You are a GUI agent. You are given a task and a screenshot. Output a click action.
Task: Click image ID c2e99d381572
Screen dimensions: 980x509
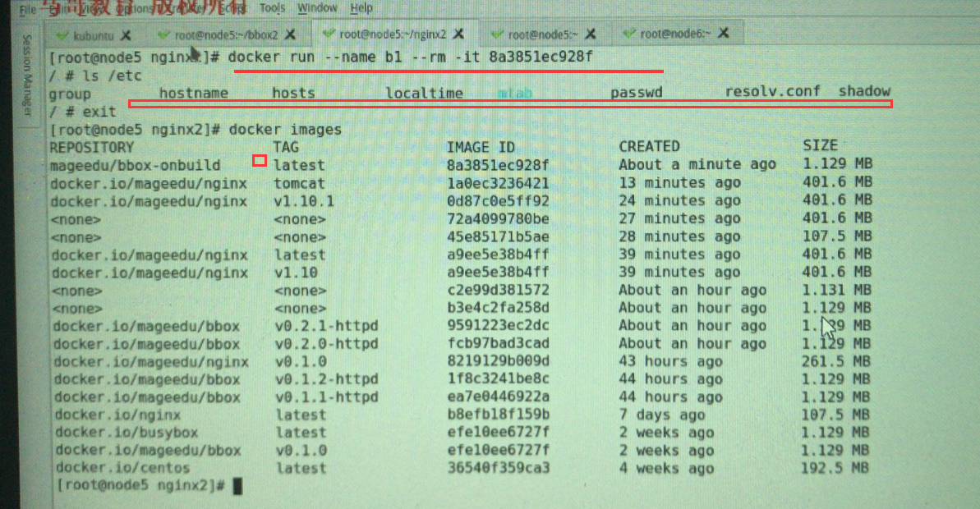pyautogui.click(x=498, y=291)
